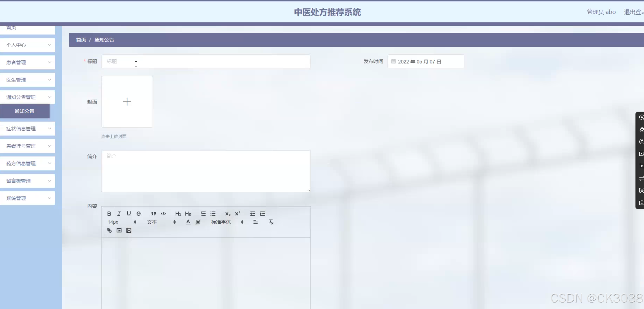Click the 首页 breadcrumb link

[x=81, y=40]
